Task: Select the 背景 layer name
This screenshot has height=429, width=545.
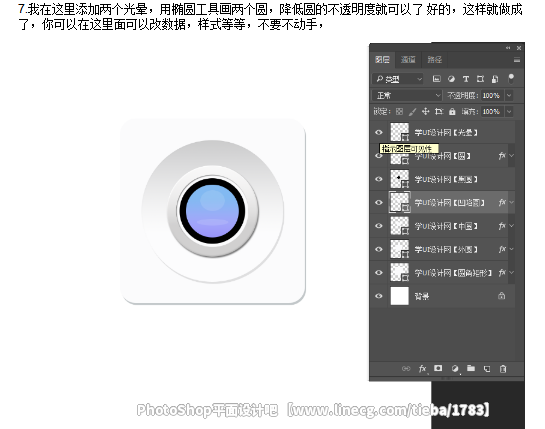Action: click(x=422, y=296)
